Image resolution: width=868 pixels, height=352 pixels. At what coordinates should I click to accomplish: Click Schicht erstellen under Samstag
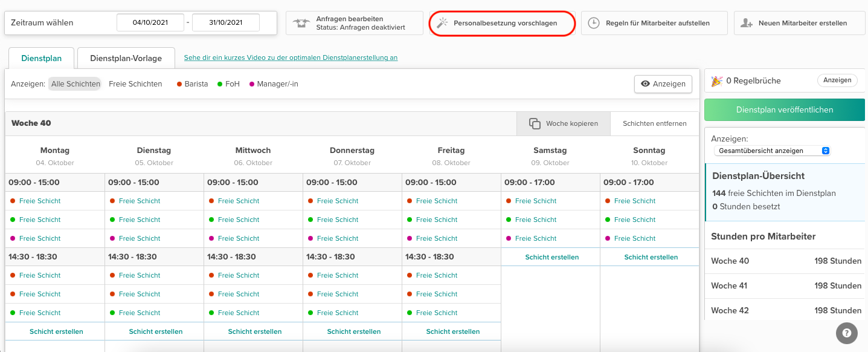[x=551, y=257]
